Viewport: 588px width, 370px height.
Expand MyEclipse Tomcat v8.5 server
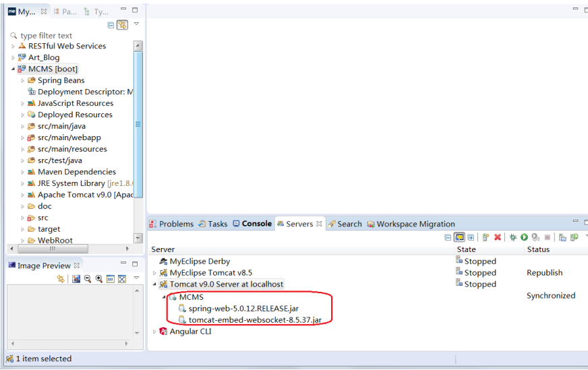click(154, 273)
